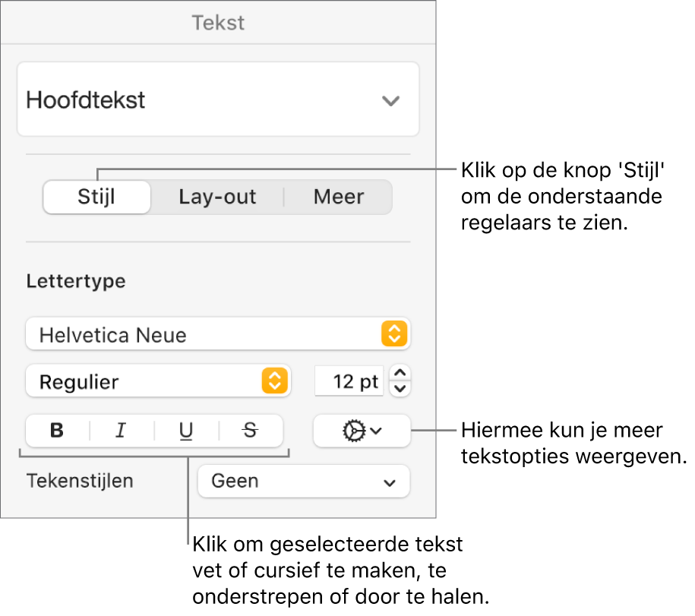Open the Hoofdtekst paragraph style dropdown
695x616 pixels.
[x=218, y=100]
